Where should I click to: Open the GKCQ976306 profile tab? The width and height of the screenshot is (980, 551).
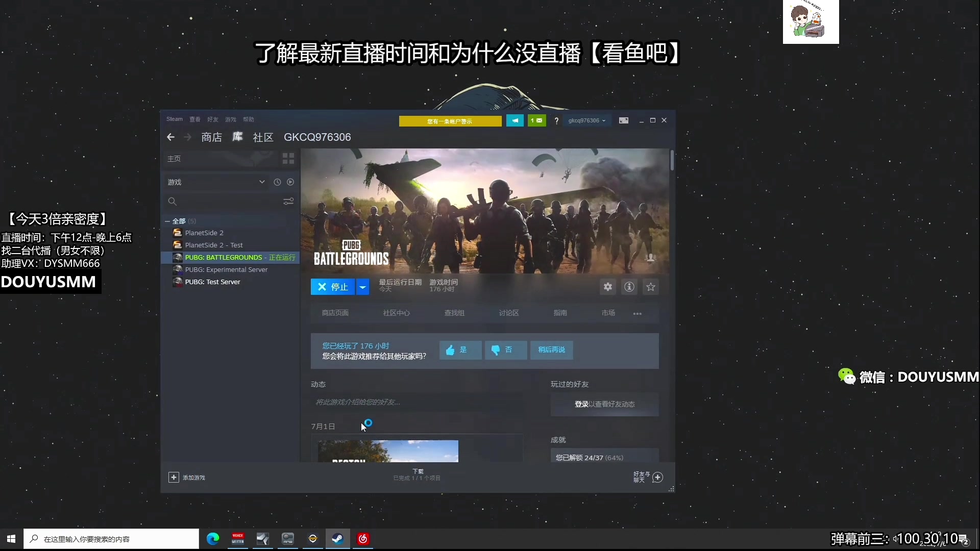click(317, 137)
